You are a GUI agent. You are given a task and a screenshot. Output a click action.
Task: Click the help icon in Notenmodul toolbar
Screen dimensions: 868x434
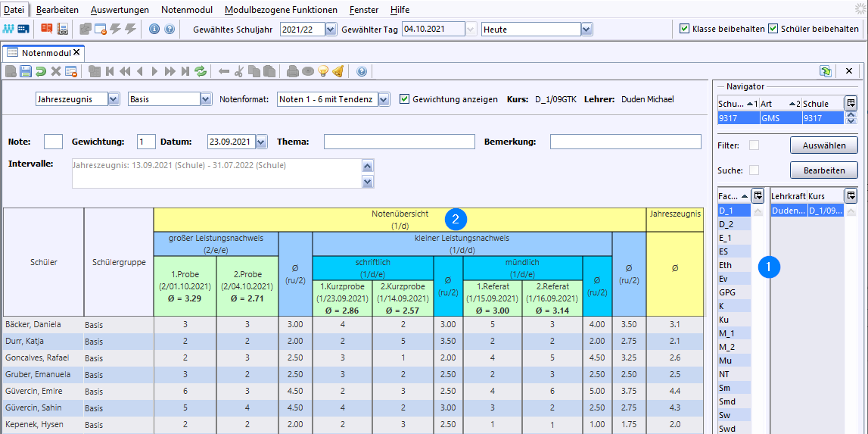point(362,71)
